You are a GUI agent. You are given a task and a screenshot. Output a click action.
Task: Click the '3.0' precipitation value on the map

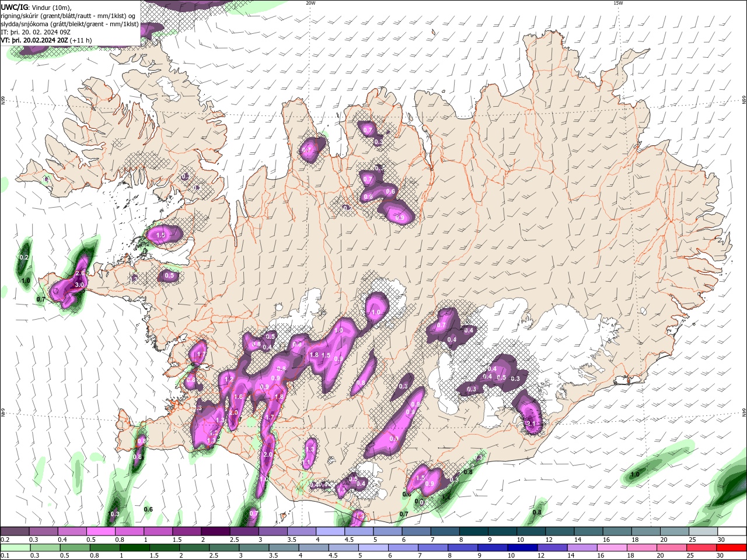(79, 285)
